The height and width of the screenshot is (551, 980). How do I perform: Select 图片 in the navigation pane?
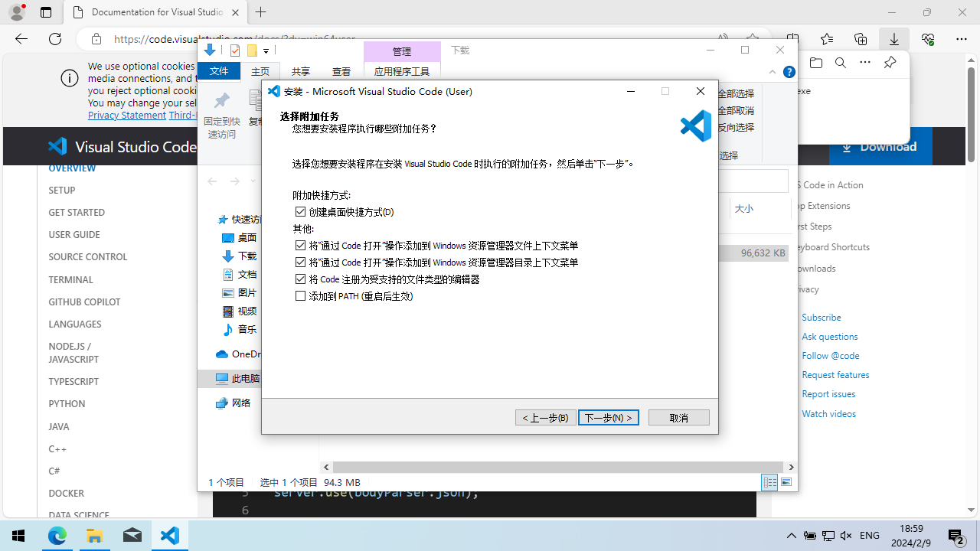[247, 293]
